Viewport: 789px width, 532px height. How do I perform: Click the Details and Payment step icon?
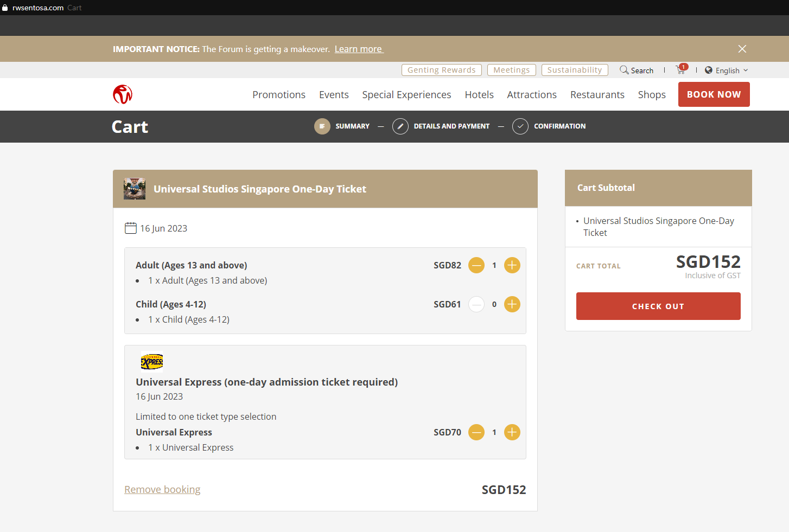coord(400,126)
